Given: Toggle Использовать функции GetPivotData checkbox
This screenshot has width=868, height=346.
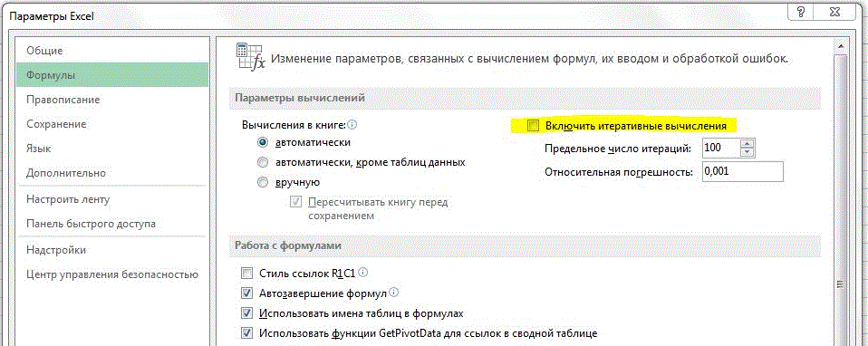Looking at the screenshot, I should tap(246, 334).
